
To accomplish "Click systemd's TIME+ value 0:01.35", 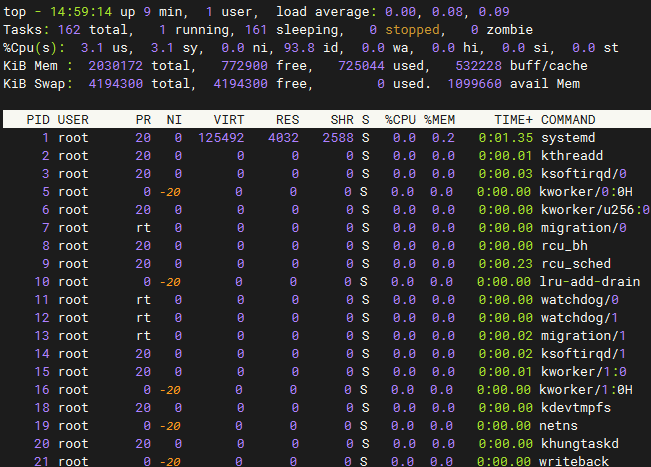I will tap(506, 138).
